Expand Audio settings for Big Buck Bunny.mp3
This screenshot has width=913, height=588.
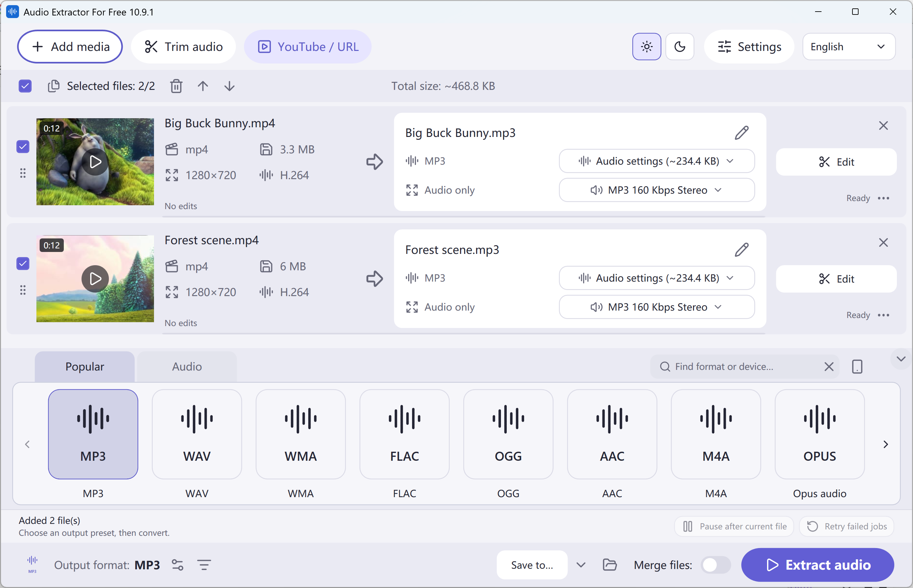(x=657, y=161)
